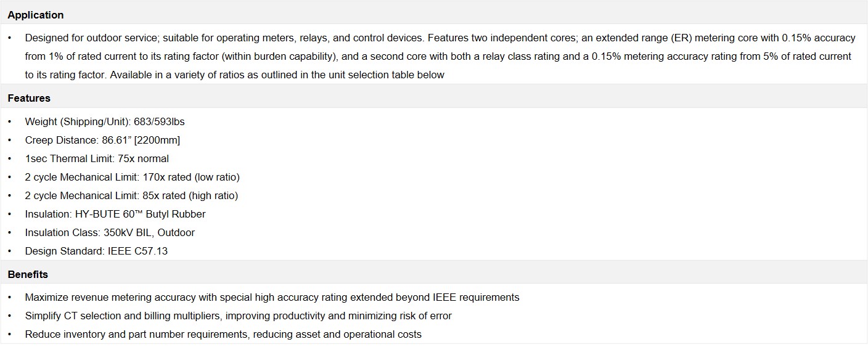Click the Application section header
The height and width of the screenshot is (347, 868).
tap(36, 15)
